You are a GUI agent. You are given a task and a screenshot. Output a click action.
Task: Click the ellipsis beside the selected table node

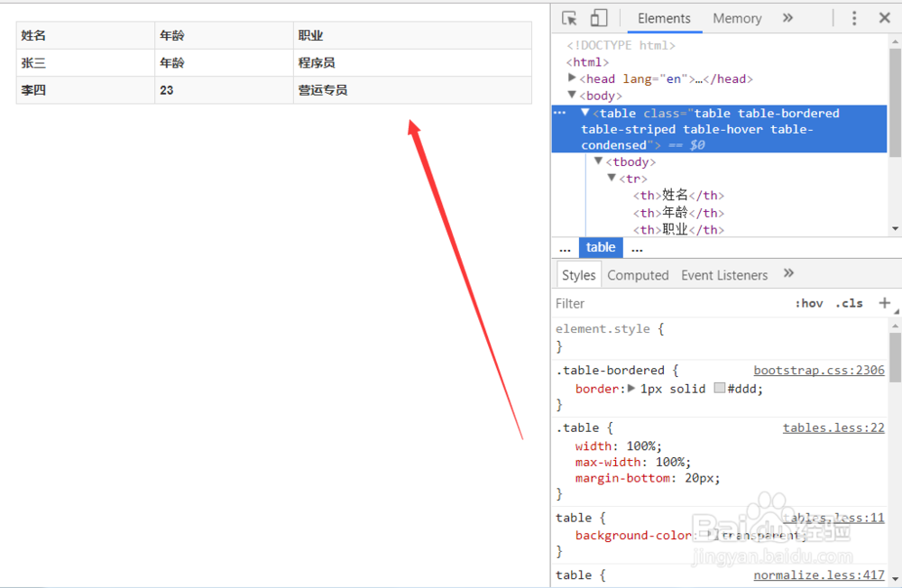tap(560, 113)
